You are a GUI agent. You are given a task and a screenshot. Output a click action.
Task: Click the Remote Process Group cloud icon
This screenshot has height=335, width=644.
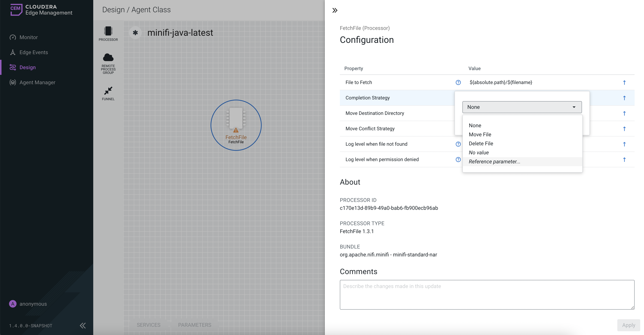coord(108,58)
